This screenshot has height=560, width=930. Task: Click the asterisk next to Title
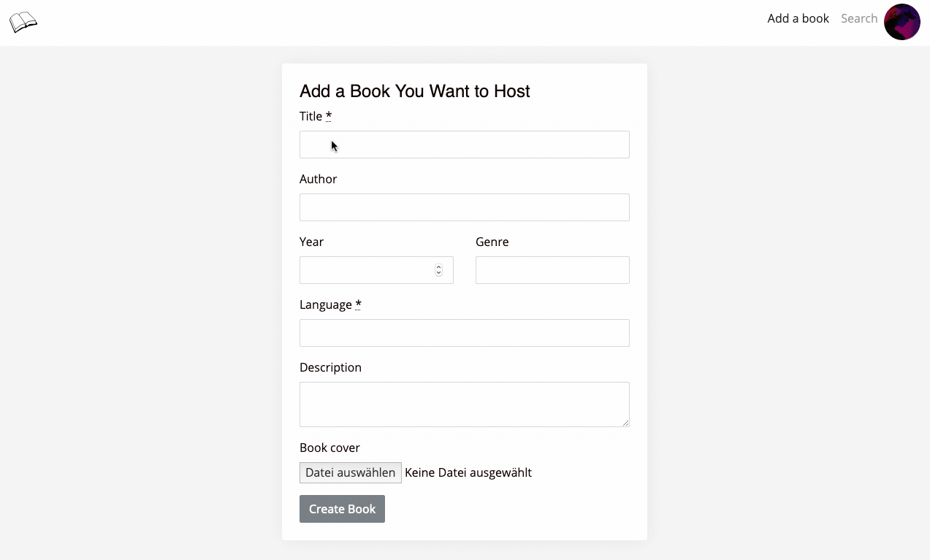328,115
